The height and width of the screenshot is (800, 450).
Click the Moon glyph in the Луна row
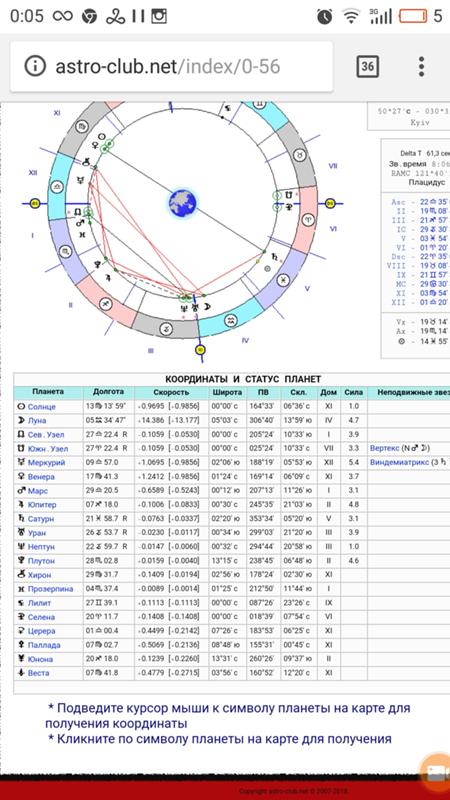coord(21,420)
